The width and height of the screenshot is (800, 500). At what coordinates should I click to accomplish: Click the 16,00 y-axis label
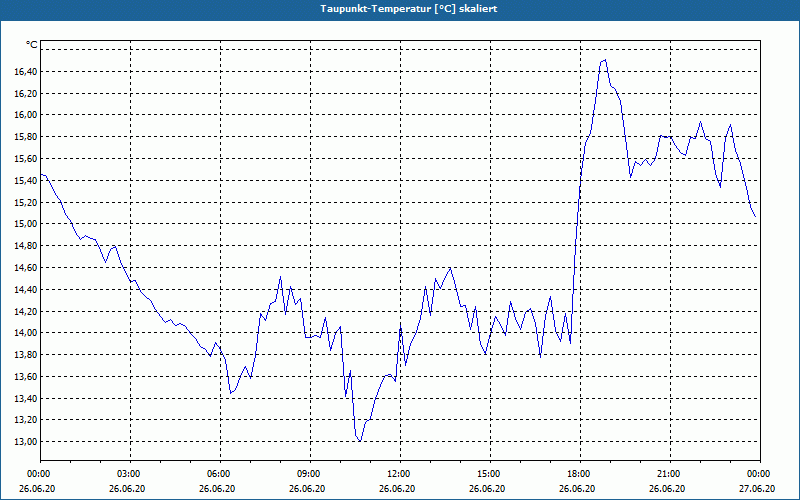(x=26, y=115)
